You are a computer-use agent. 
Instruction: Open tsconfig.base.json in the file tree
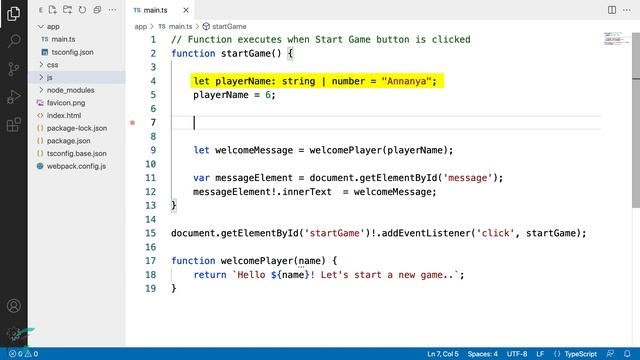(77, 153)
